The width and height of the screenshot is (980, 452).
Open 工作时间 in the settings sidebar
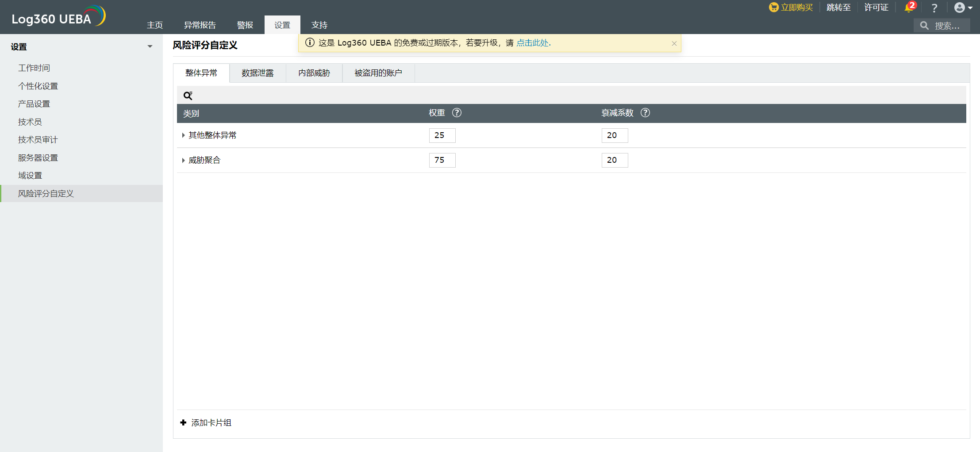point(34,68)
